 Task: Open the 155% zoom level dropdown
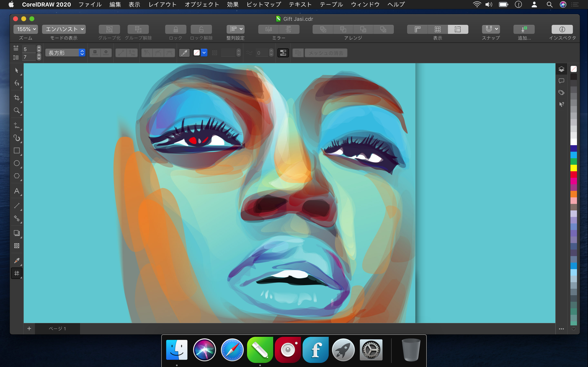(x=26, y=29)
